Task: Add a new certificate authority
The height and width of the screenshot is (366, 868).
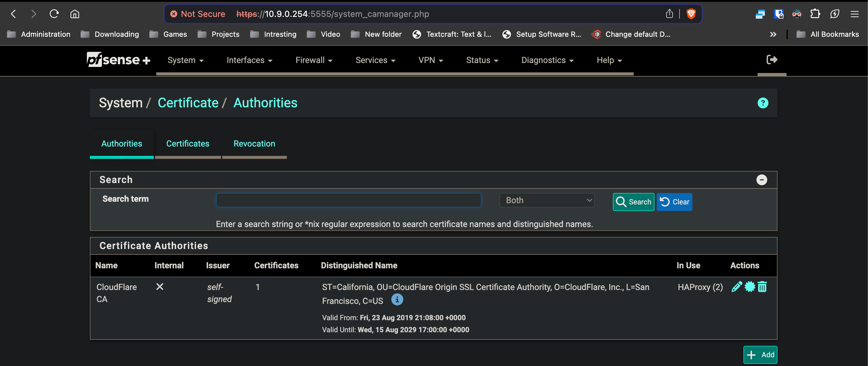Action: pos(760,355)
